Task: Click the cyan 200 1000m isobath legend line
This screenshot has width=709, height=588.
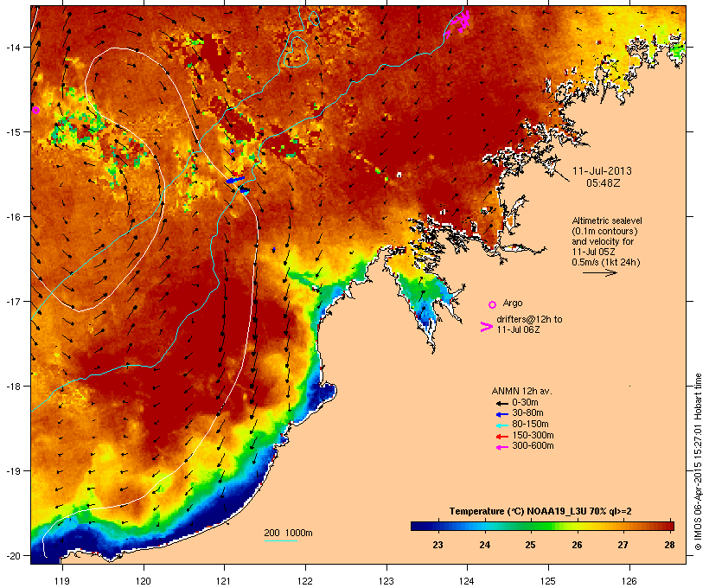Action: [x=280, y=540]
